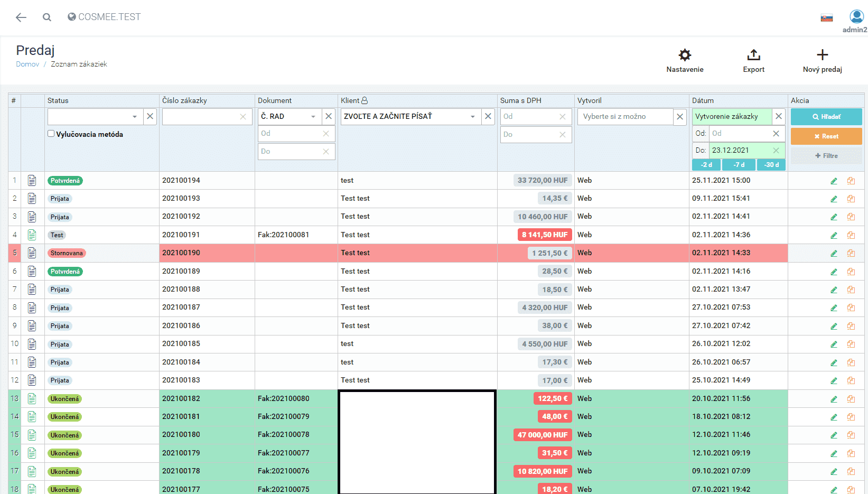The width and height of the screenshot is (868, 494).
Task: Switch language via Slovak flag
Action: click(x=826, y=18)
